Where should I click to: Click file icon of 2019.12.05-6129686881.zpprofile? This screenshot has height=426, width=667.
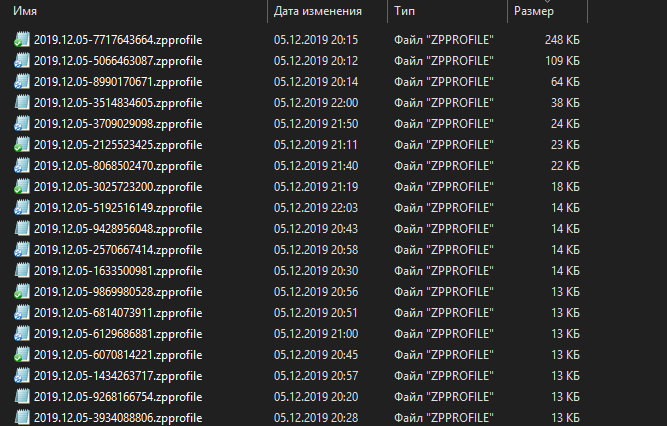tap(22, 334)
